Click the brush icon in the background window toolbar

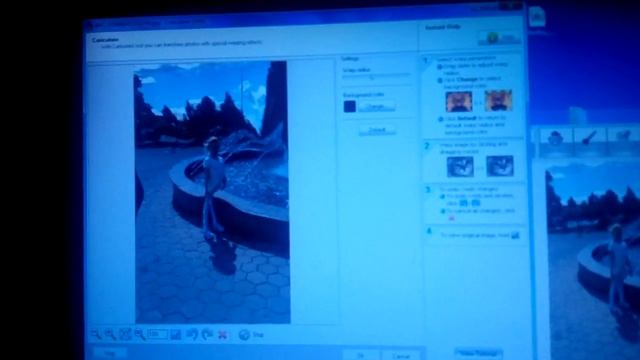(x=589, y=137)
